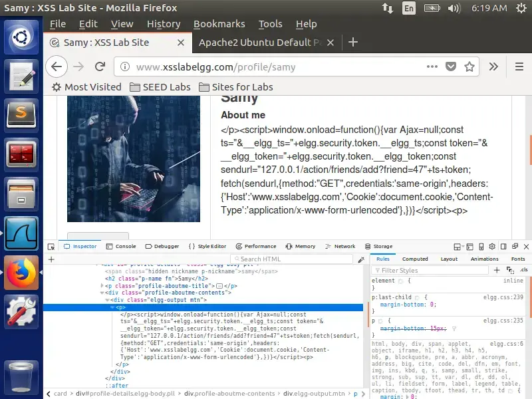The image size is (532, 399).
Task: Collapse the div elgg-output mtn node
Action: [107, 301]
